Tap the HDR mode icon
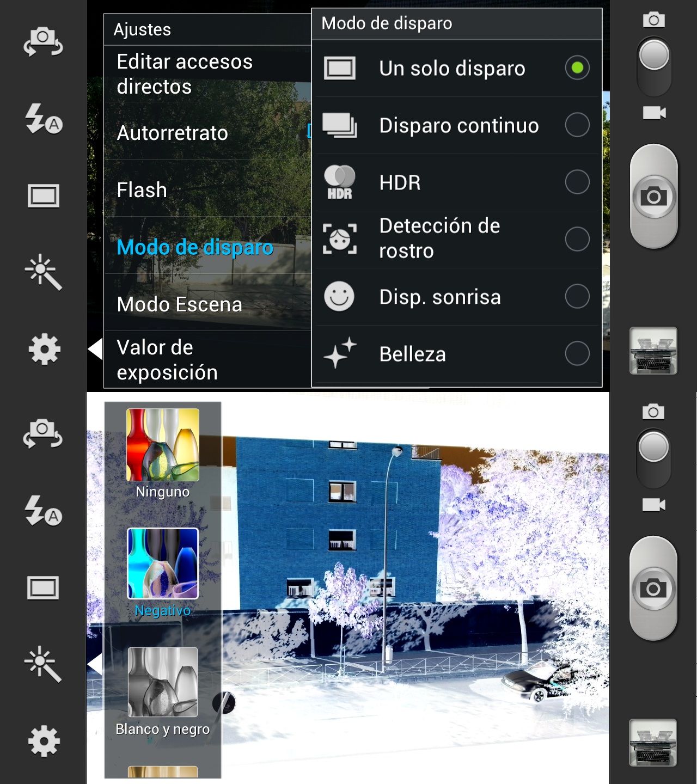 click(x=339, y=182)
